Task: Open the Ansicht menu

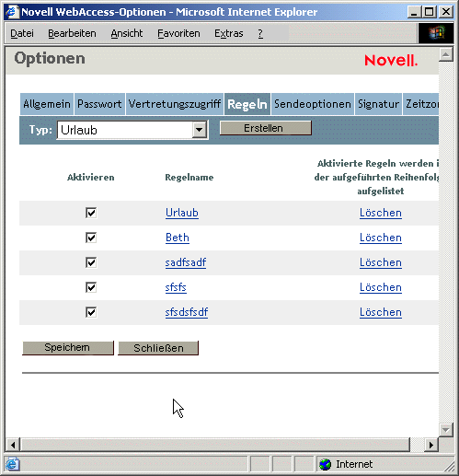Action: 127,33
